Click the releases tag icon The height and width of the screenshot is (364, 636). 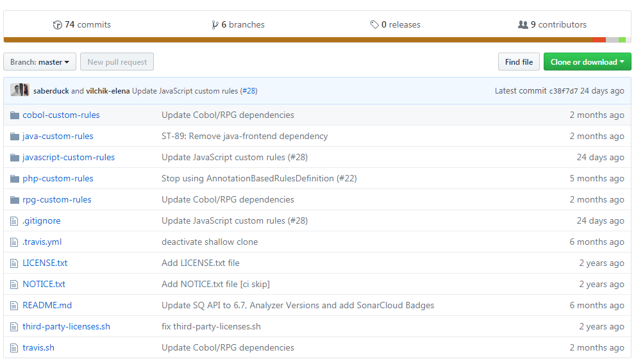(374, 25)
